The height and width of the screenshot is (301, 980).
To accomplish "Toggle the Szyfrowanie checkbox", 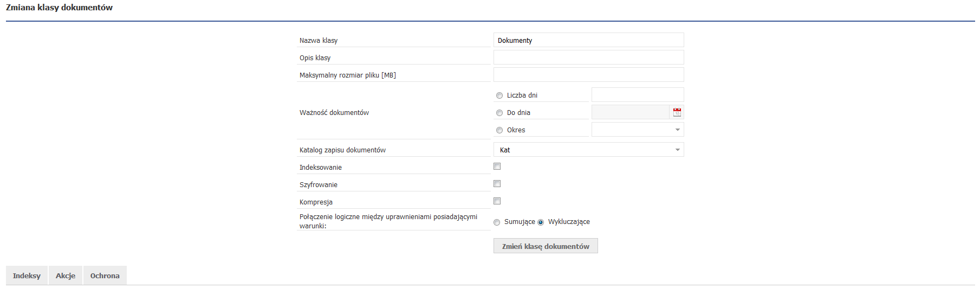I will point(497,184).
